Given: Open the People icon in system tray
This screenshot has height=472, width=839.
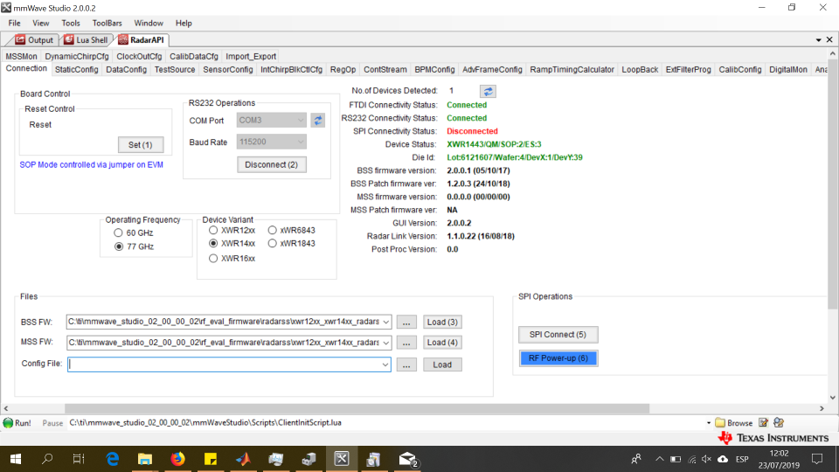Looking at the screenshot, I should coord(636,459).
